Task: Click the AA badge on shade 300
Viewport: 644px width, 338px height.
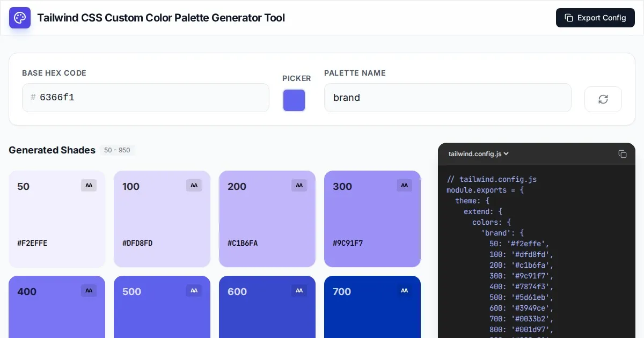Action: click(x=405, y=186)
